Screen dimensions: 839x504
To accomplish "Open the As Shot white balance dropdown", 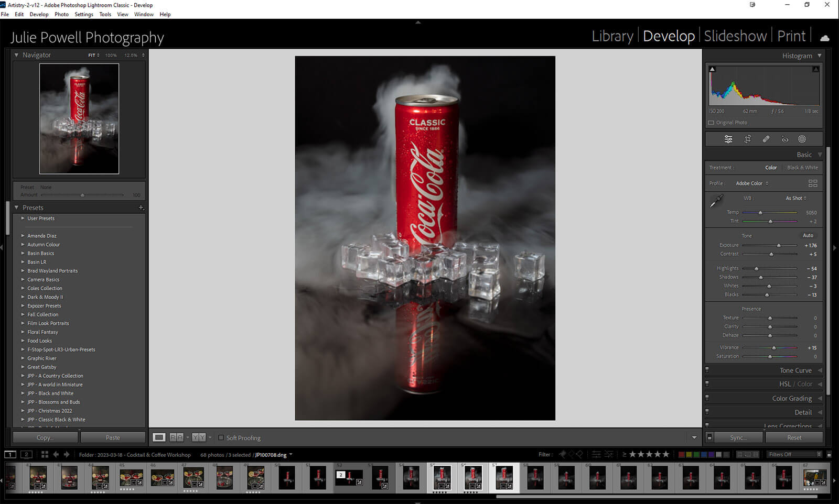I will tap(796, 198).
